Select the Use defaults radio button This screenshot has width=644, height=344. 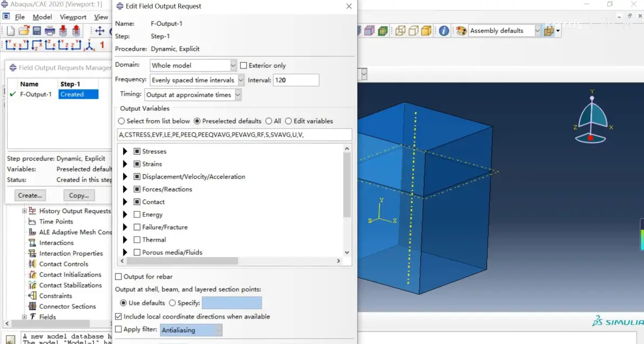tap(123, 303)
